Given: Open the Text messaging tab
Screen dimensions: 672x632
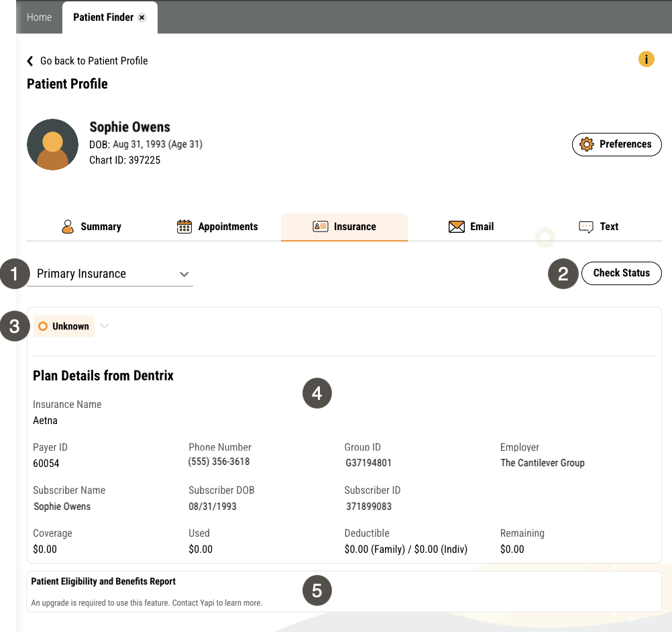Looking at the screenshot, I should pos(598,226).
